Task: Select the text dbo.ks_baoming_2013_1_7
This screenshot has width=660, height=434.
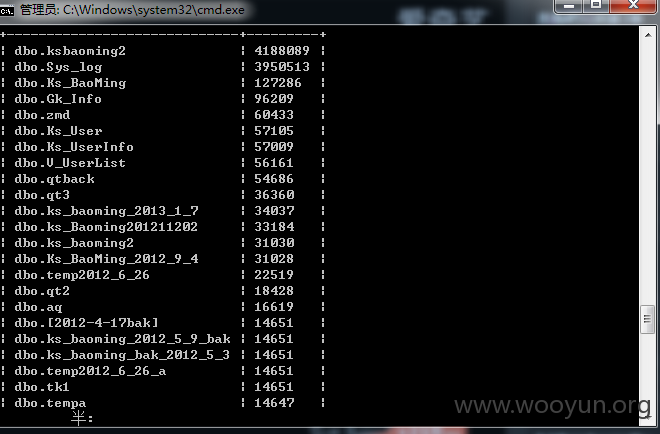Action: coord(106,211)
